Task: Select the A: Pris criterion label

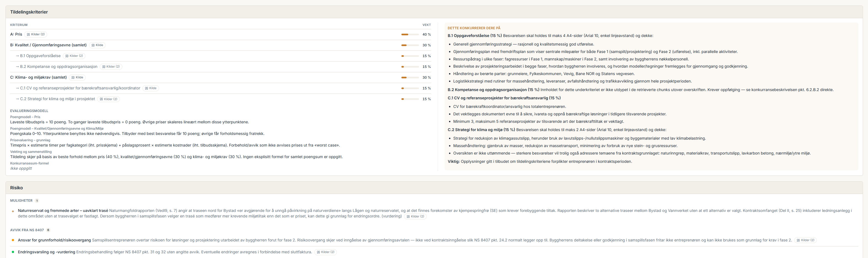Action: (x=16, y=34)
